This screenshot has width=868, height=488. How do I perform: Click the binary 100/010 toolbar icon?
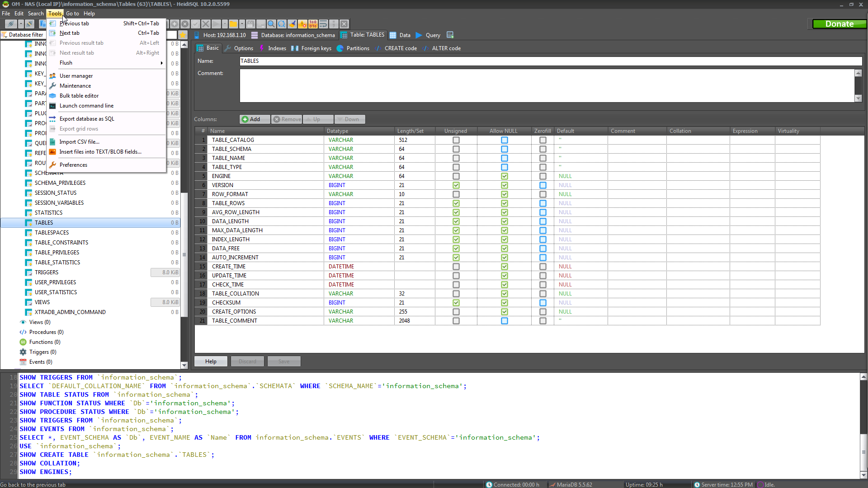point(313,24)
